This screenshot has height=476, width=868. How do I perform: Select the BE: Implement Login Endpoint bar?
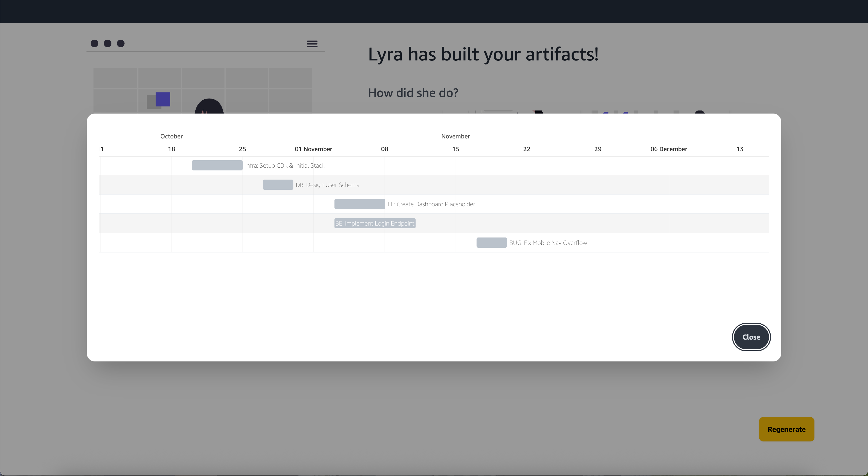pos(374,223)
